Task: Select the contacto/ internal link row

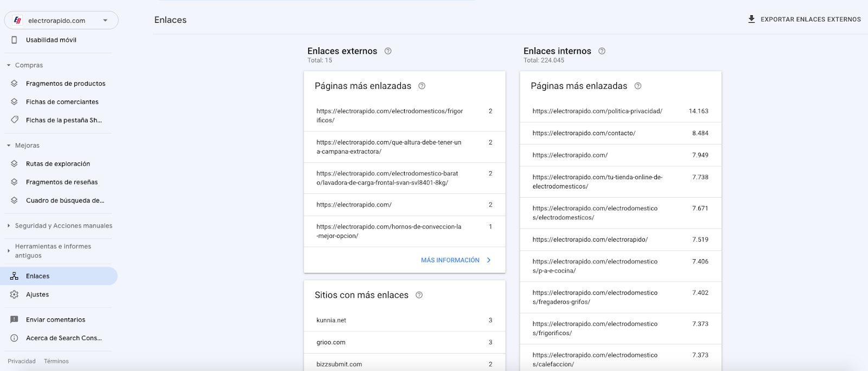Action: tap(621, 133)
